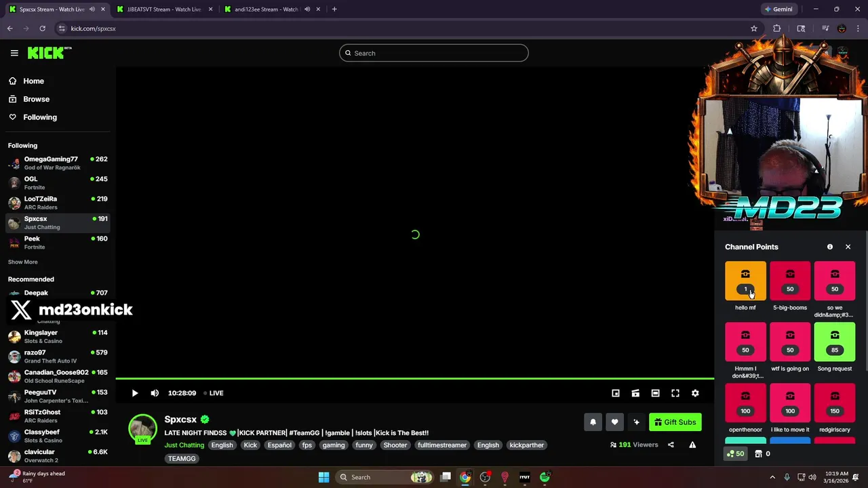Select the kickpartner tag
This screenshot has width=868, height=488.
527,445
